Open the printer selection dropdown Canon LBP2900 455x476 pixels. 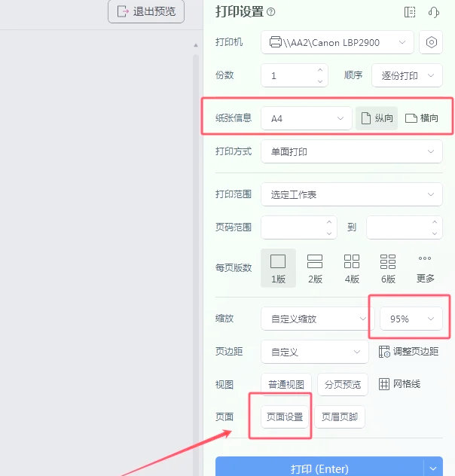click(337, 42)
